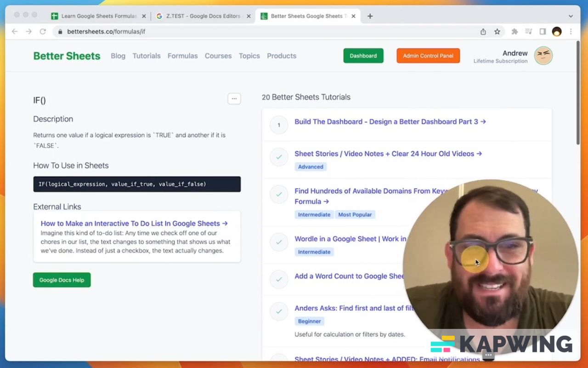Click the IF formula syntax code block
Screen dimensions: 588x368
point(137,184)
